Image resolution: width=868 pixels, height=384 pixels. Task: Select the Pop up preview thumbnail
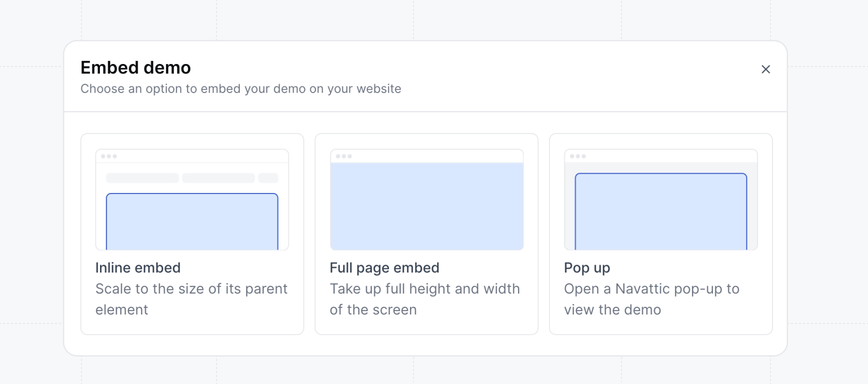661,199
